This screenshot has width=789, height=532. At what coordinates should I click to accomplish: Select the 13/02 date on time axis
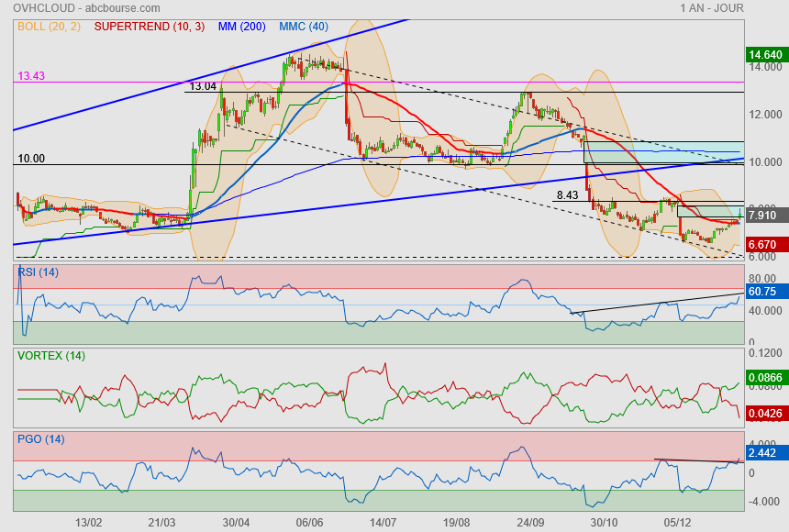click(88, 522)
